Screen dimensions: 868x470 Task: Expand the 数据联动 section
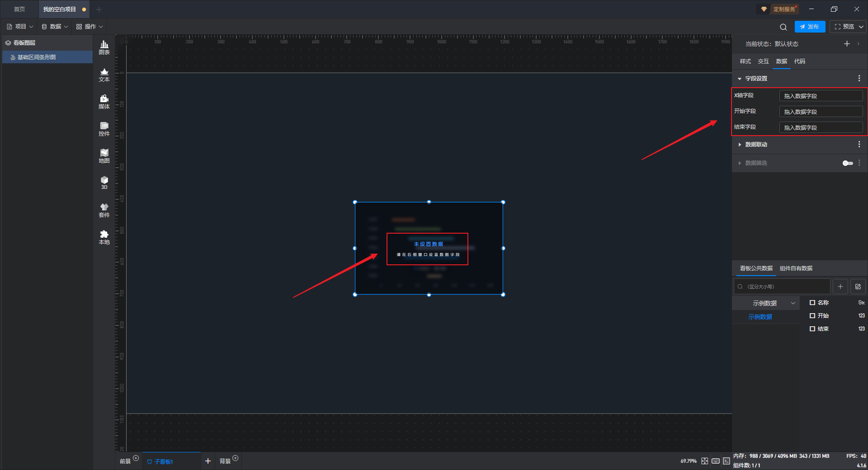click(740, 145)
